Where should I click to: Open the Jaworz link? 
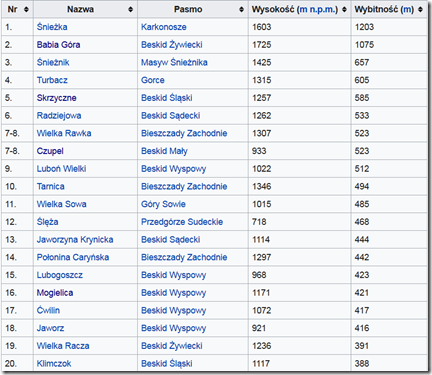coord(50,328)
